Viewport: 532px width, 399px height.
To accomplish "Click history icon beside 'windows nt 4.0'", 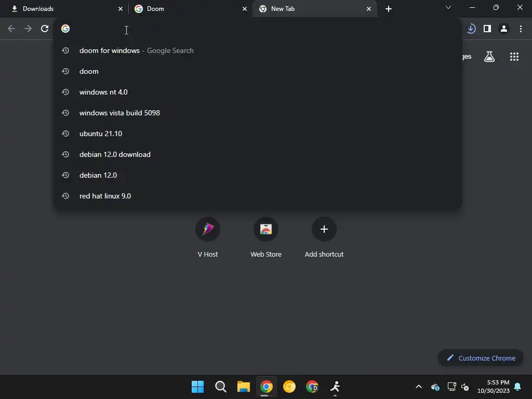I will coord(65,92).
